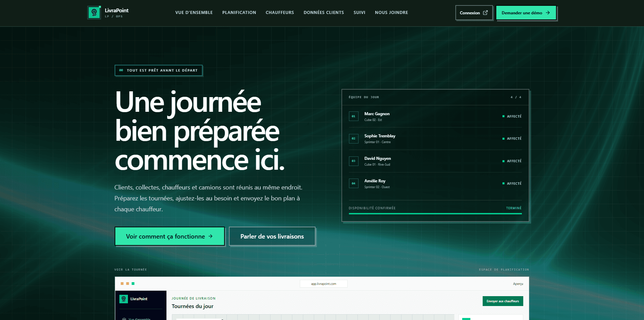Image resolution: width=644 pixels, height=320 pixels.
Task: Open Données clients in navigation
Action: (x=324, y=13)
